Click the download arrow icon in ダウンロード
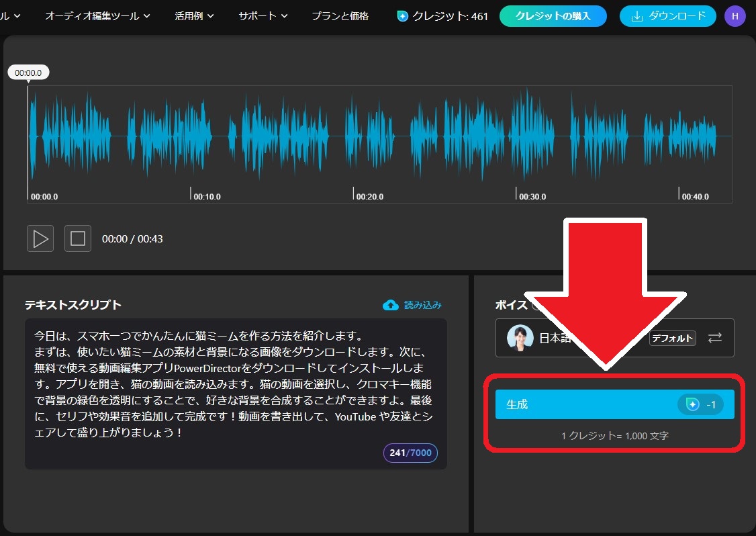756x536 pixels. pyautogui.click(x=636, y=15)
